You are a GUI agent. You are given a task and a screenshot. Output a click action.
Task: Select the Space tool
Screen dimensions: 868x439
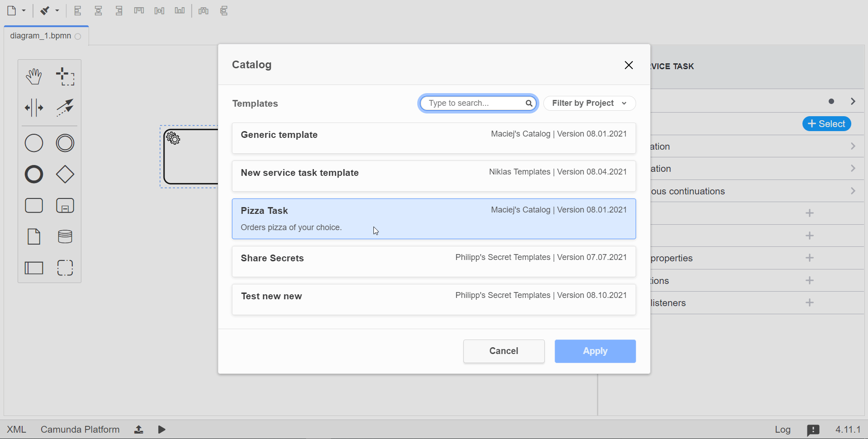coord(33,108)
